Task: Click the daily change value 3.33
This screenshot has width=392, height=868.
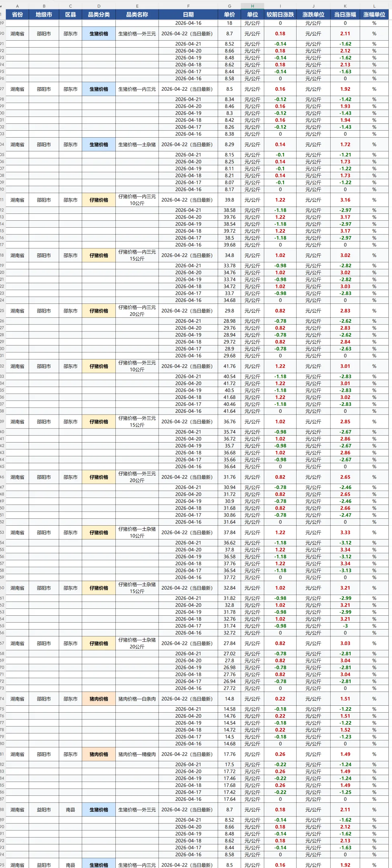Action: [x=345, y=533]
